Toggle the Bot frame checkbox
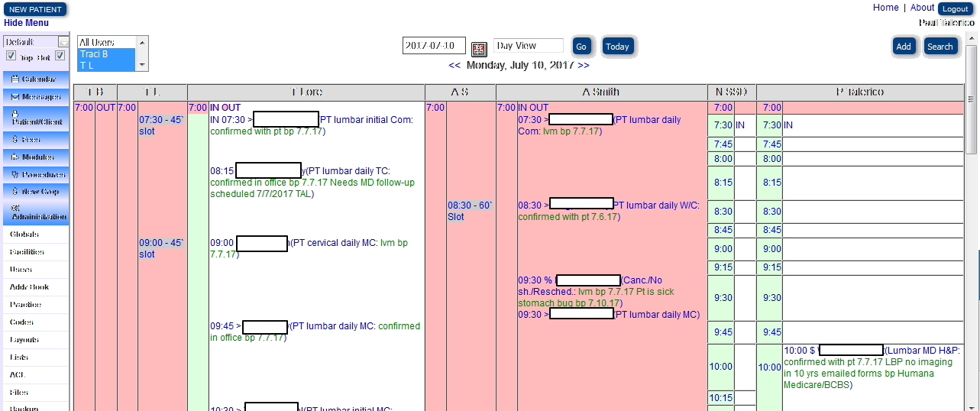The image size is (980, 411). [60, 57]
